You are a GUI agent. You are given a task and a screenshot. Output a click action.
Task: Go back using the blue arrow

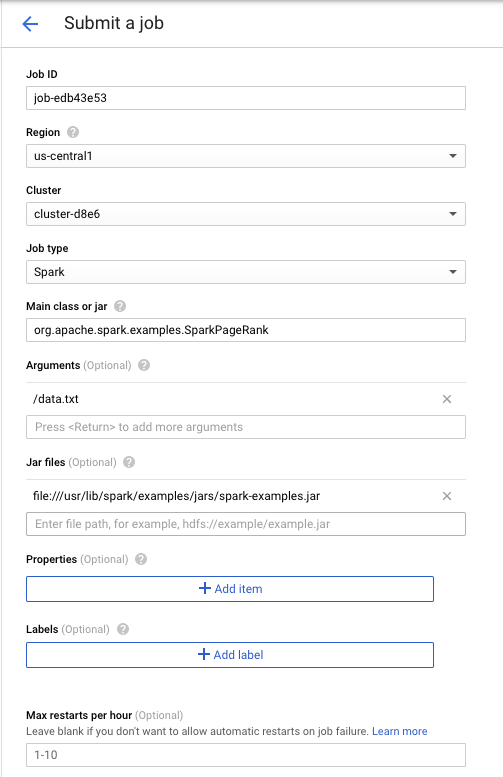click(30, 23)
